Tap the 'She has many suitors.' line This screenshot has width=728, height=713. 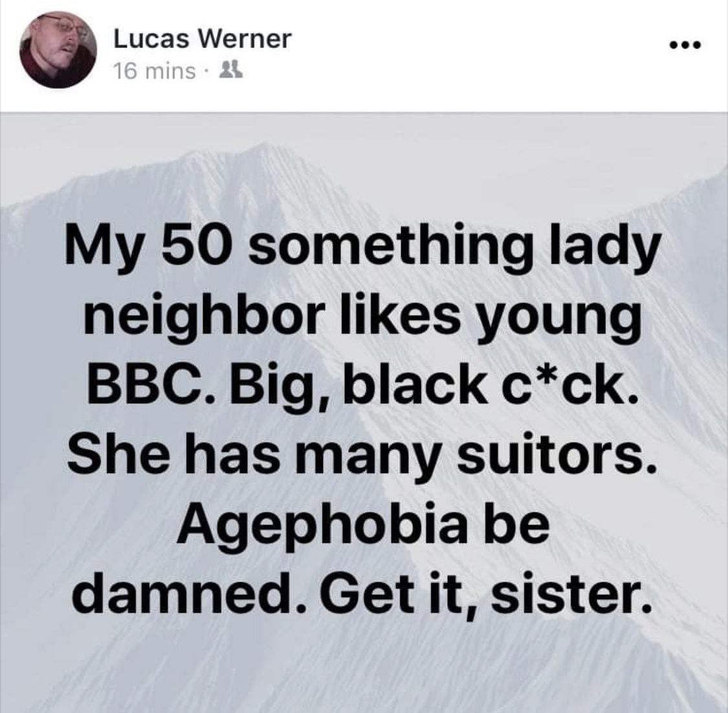click(x=362, y=457)
